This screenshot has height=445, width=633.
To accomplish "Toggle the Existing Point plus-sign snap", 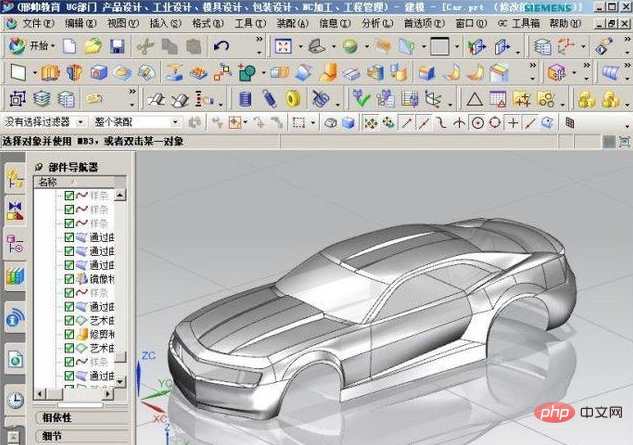I will [513, 123].
